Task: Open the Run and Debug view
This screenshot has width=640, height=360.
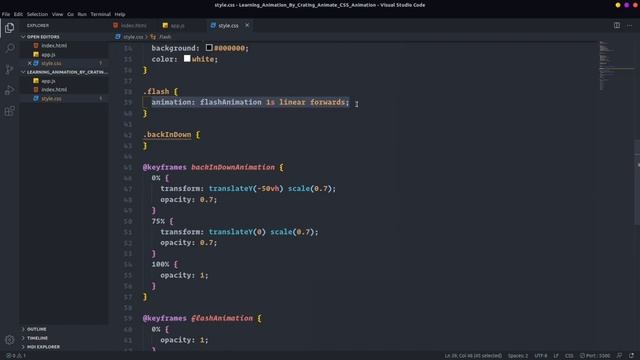Action: coord(9,90)
